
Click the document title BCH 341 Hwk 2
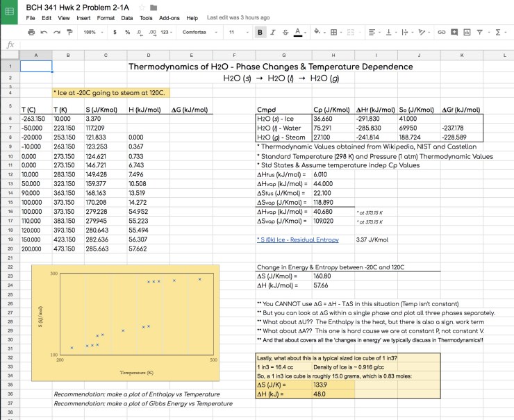click(x=77, y=7)
